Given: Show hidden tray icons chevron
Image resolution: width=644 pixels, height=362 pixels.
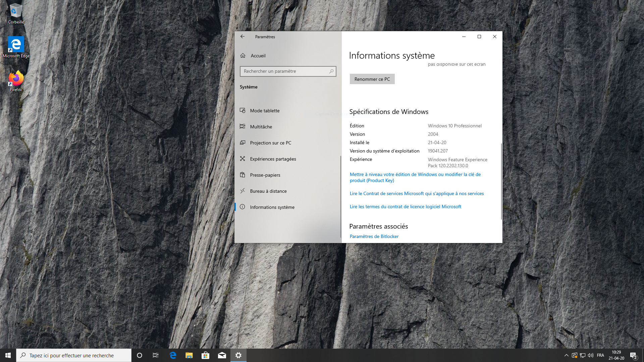Looking at the screenshot, I should [566, 355].
